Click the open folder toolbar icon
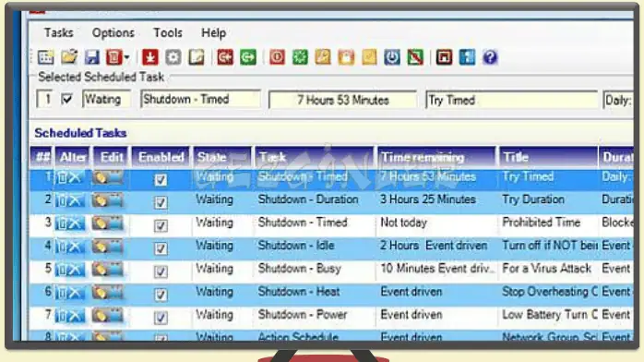Screen dimensions: 644x362 (x=69, y=57)
